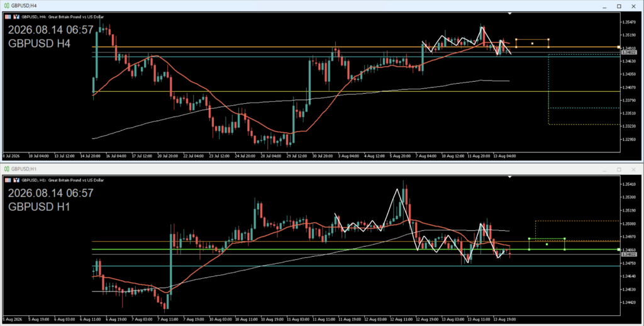The width and height of the screenshot is (644, 326).
Task: Select bottom-left handle of green rectangle in H1
Action: coord(529,250)
